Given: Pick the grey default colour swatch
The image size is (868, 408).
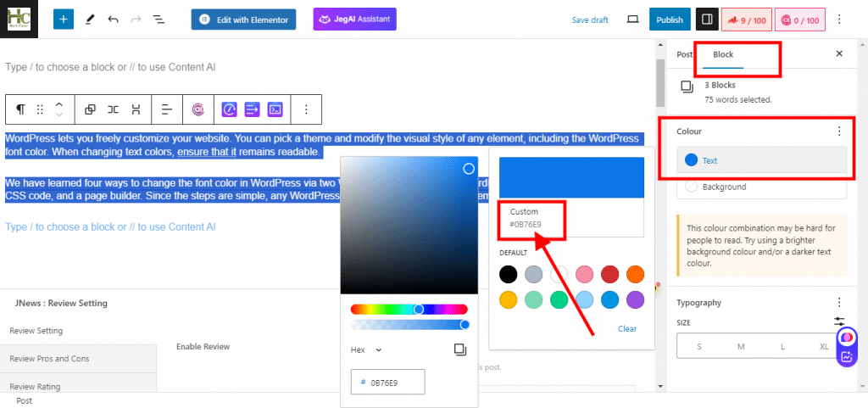Looking at the screenshot, I should tap(534, 274).
